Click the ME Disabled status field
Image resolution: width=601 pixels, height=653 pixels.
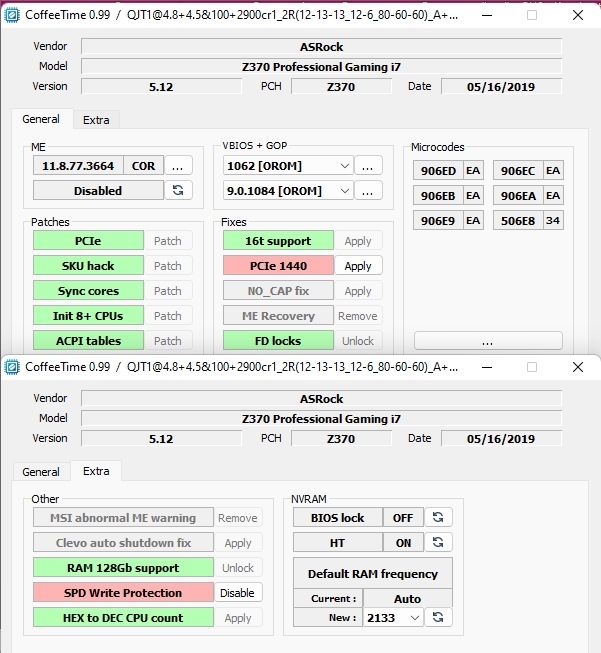(98, 191)
